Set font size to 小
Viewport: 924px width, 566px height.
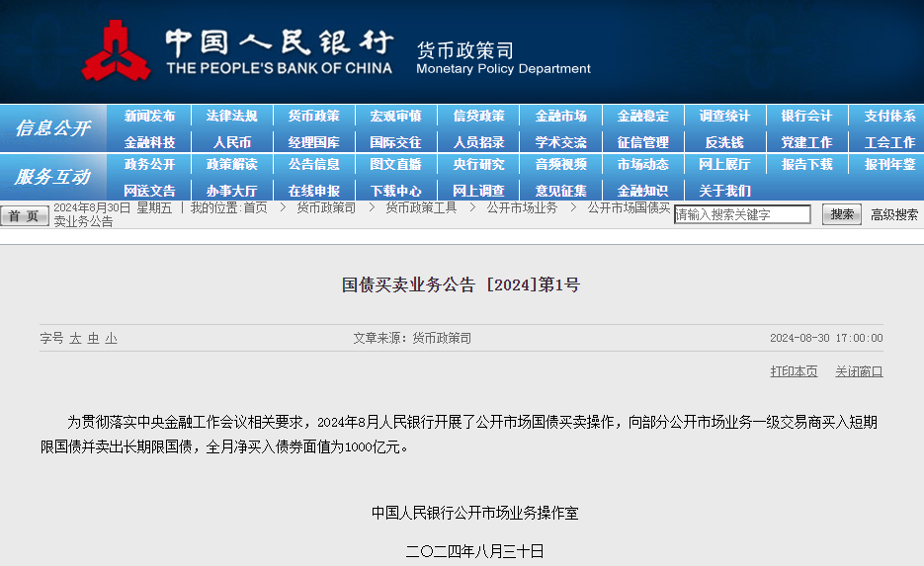tap(111, 338)
